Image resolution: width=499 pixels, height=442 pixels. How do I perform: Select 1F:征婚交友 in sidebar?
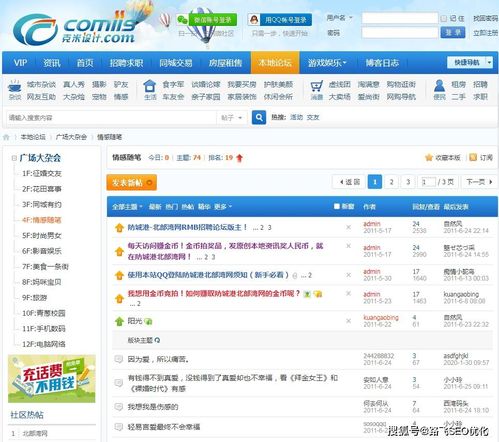coord(42,173)
